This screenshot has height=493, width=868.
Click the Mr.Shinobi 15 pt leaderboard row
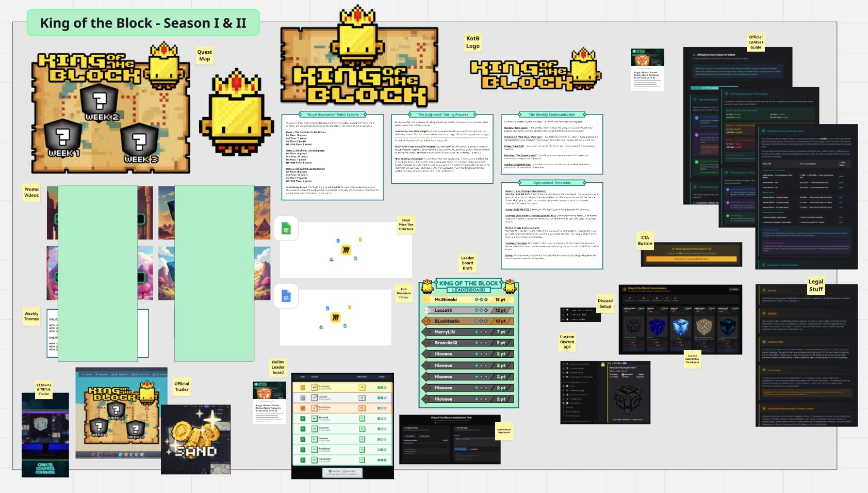pos(468,299)
